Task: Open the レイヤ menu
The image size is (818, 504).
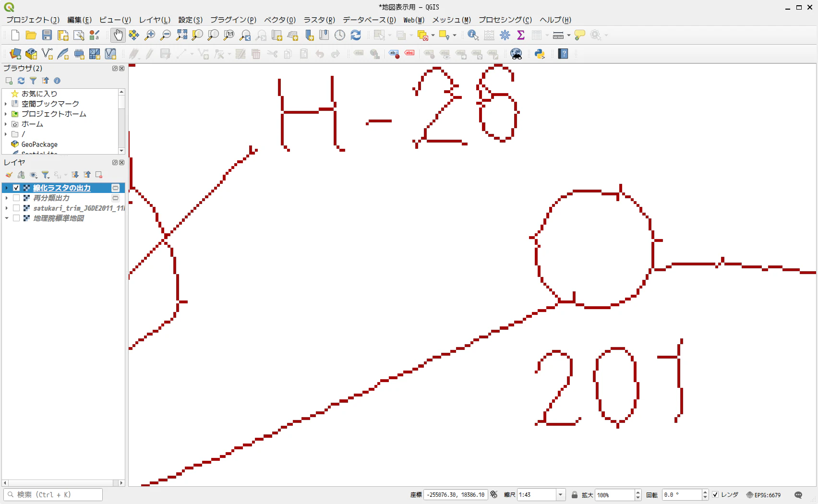Action: point(155,20)
